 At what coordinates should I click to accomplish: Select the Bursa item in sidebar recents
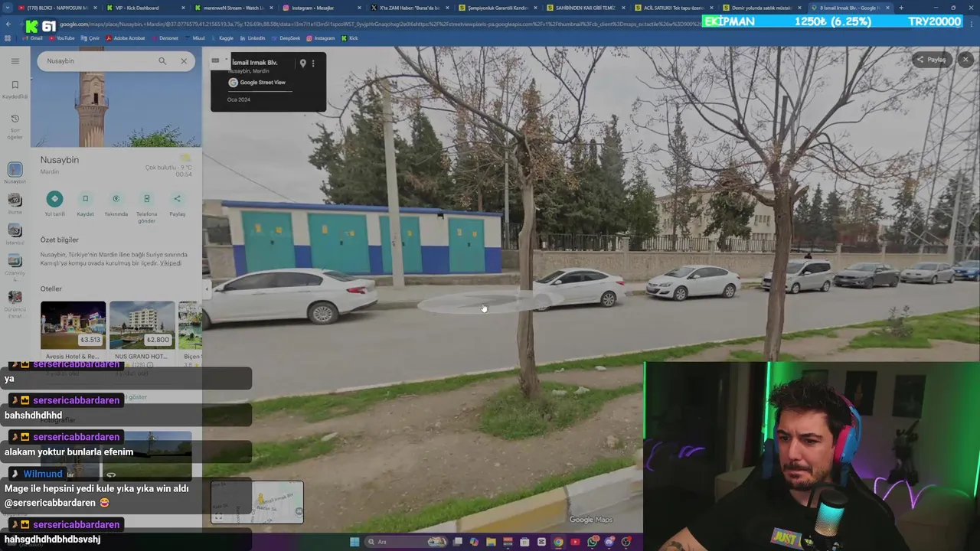[x=15, y=204]
